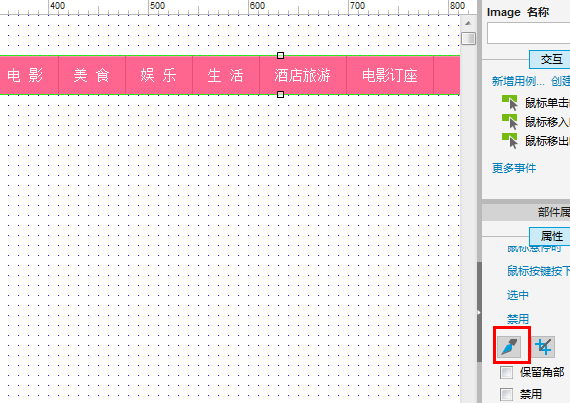Click the panel collapse arrow on the divider

point(479,312)
